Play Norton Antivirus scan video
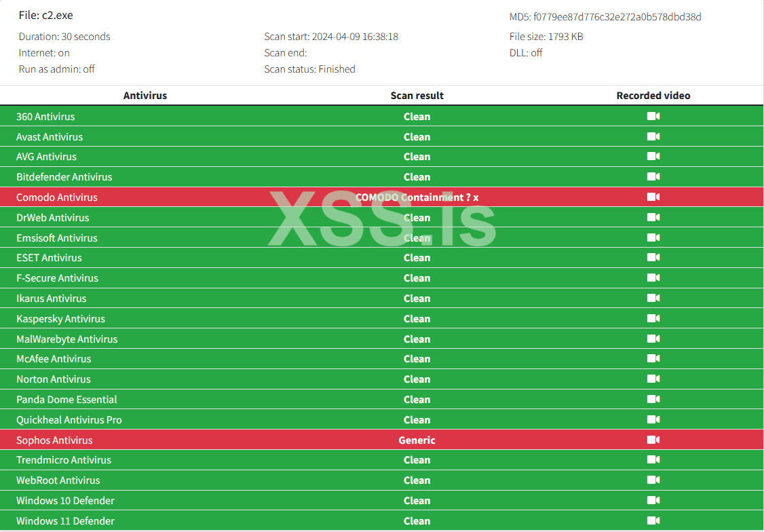The width and height of the screenshot is (764, 532). (653, 379)
